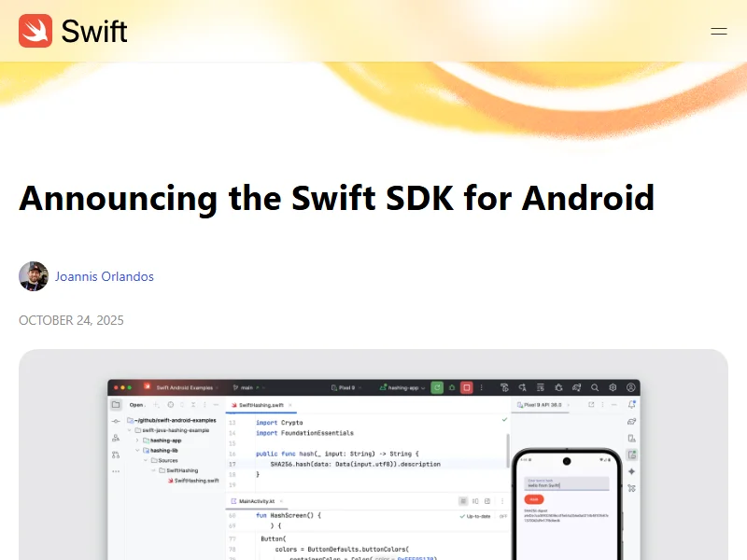The height and width of the screenshot is (560, 747).
Task: Click the debug bug icon in toolbar
Action: 558,387
